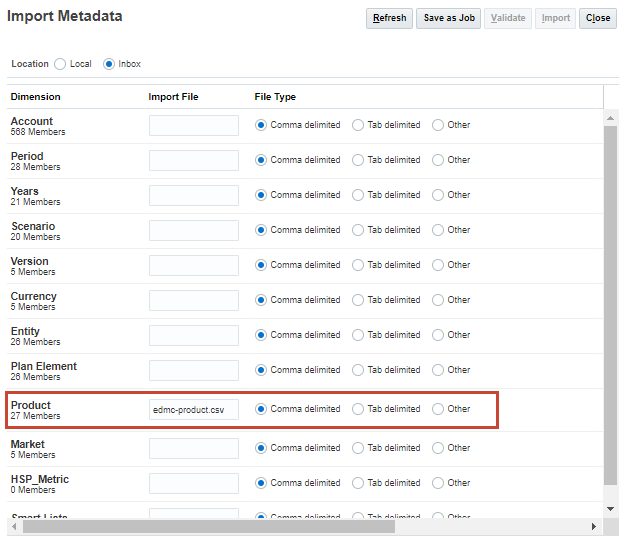626x543 pixels.
Task: Select Other file type for Product
Action: (x=438, y=409)
